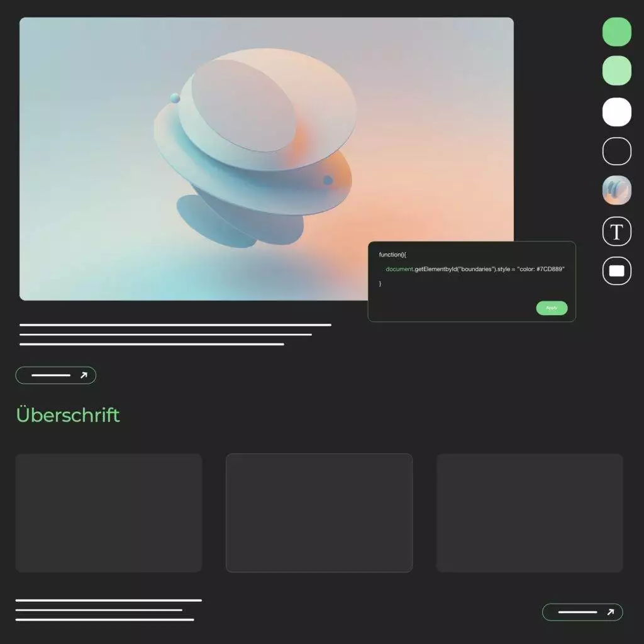Click the 3D image thumbnail icon

pos(616,190)
